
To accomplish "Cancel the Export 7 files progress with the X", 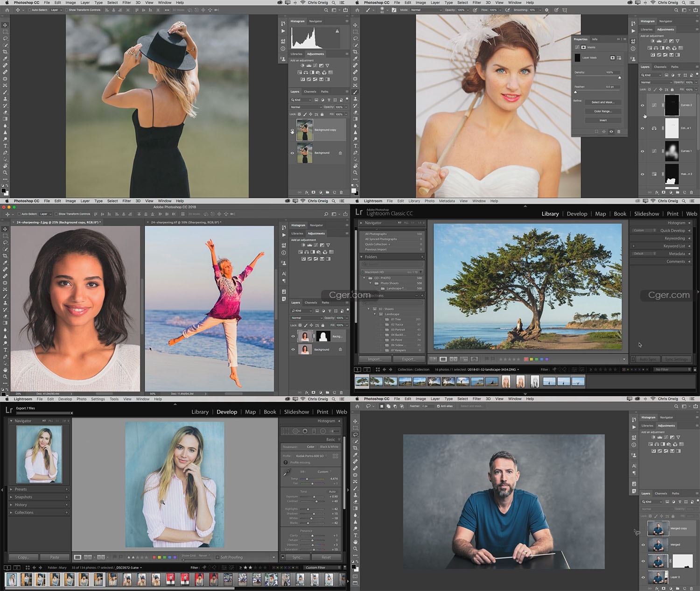I will [71, 413].
